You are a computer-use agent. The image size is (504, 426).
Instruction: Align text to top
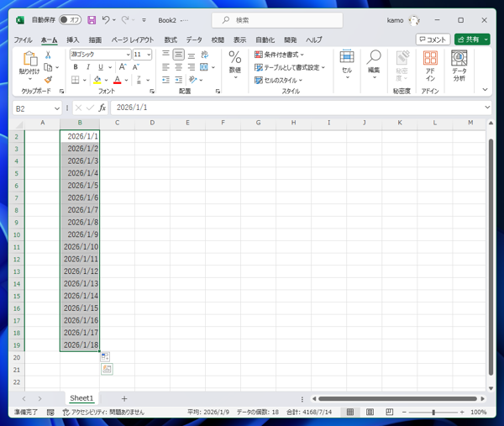[165, 55]
